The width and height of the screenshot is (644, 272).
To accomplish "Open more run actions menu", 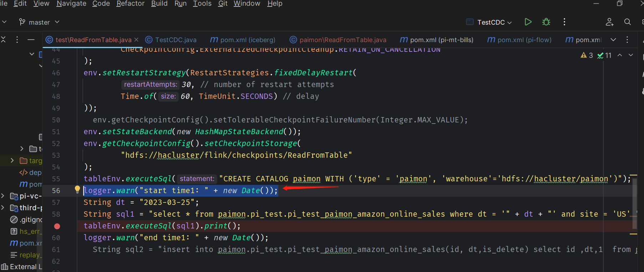I will pyautogui.click(x=564, y=22).
